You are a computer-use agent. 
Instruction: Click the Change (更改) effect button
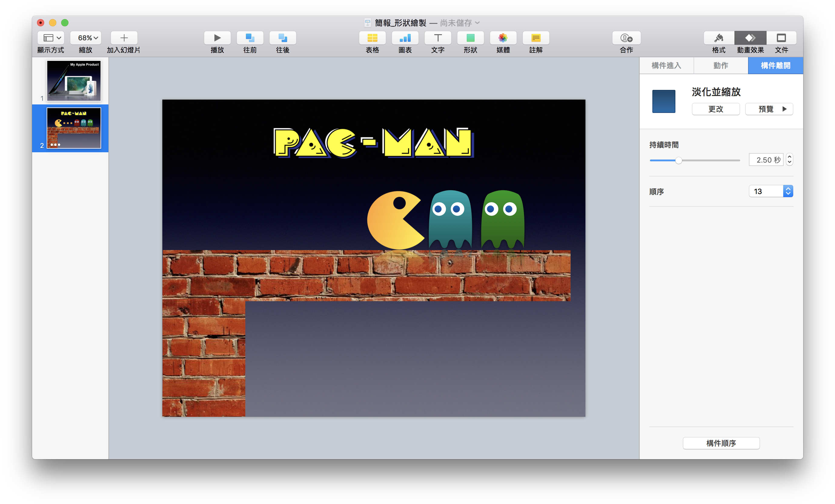coord(715,109)
